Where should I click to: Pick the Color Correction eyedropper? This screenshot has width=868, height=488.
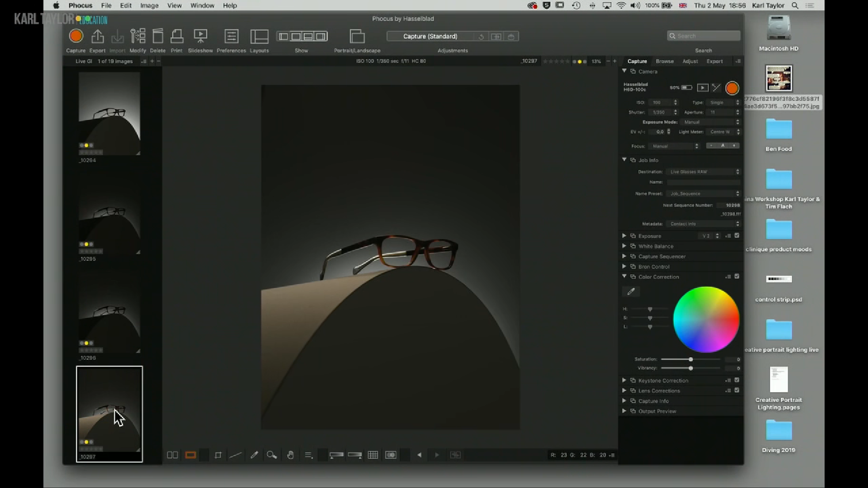[631, 291]
